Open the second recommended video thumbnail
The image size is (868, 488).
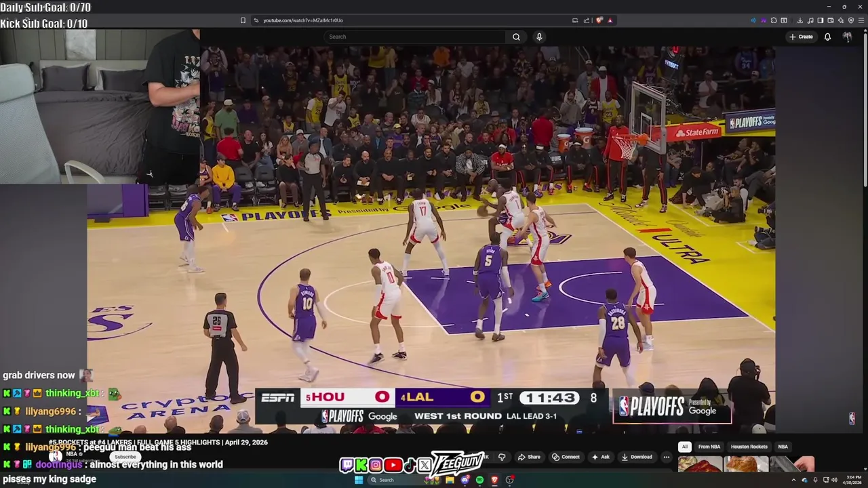coord(746,464)
